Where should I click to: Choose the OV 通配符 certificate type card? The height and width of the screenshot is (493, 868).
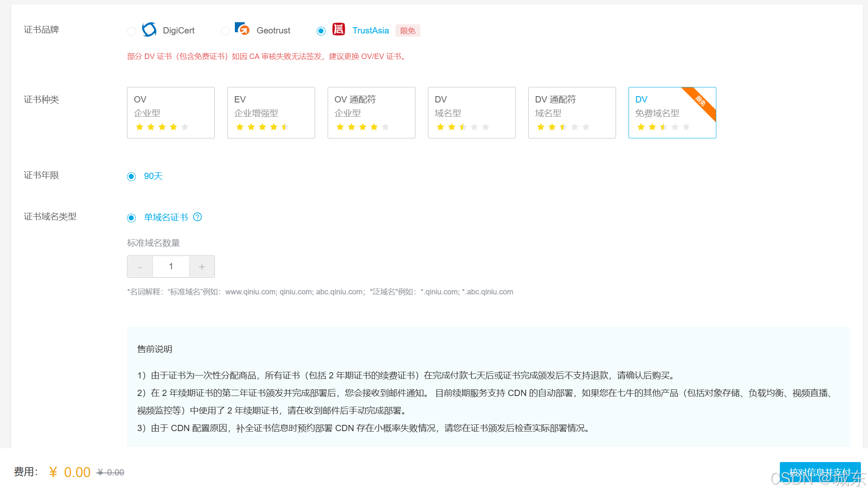pos(371,112)
